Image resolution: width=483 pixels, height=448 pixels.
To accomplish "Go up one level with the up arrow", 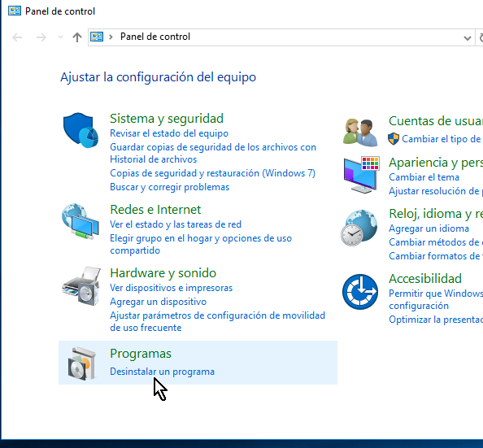I will point(77,37).
